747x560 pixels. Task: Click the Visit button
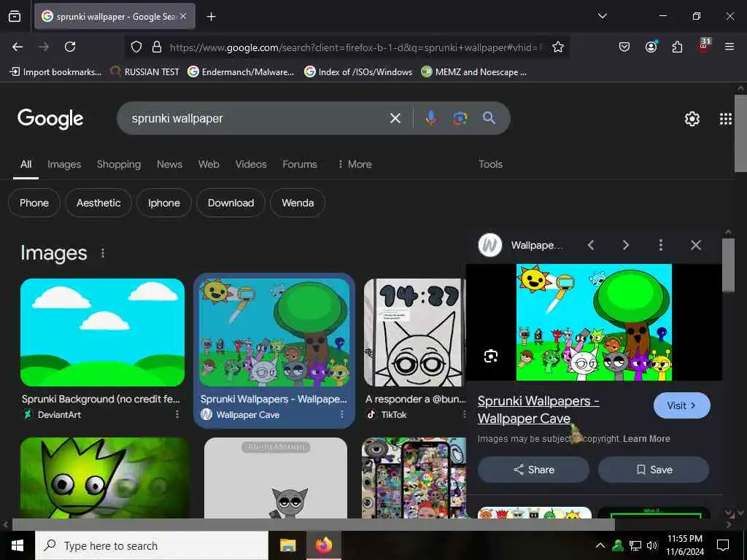(682, 405)
